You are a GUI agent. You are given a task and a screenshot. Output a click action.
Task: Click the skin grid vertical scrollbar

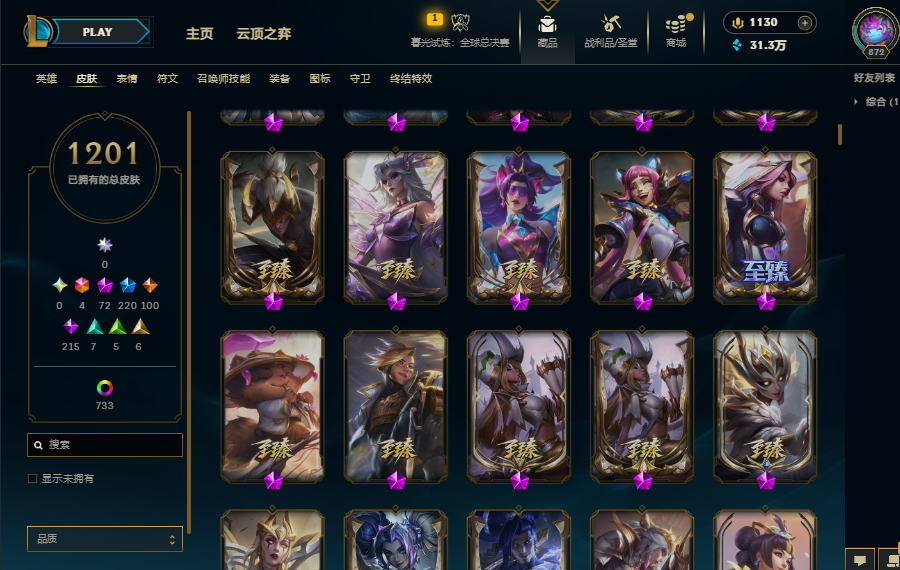tap(840, 134)
